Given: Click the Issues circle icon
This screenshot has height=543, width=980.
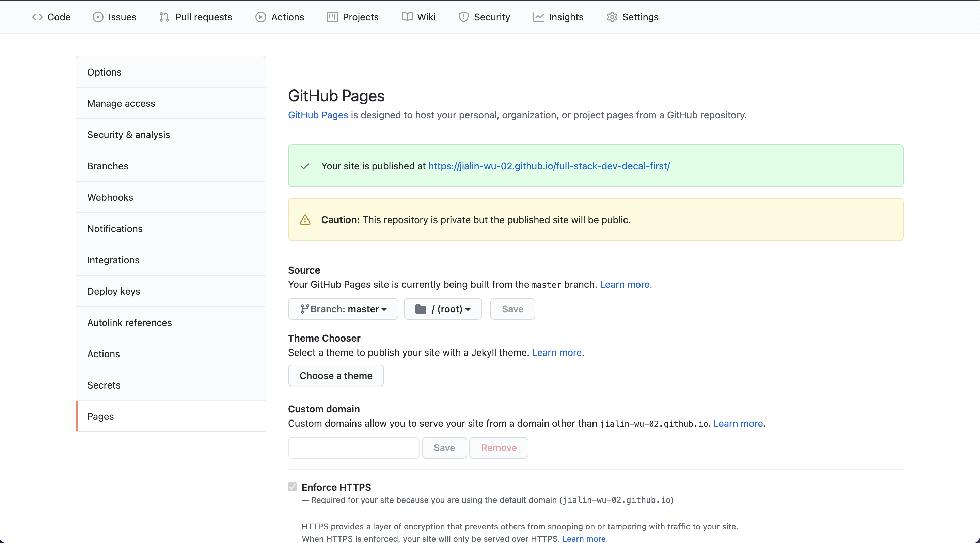Looking at the screenshot, I should coord(98,17).
